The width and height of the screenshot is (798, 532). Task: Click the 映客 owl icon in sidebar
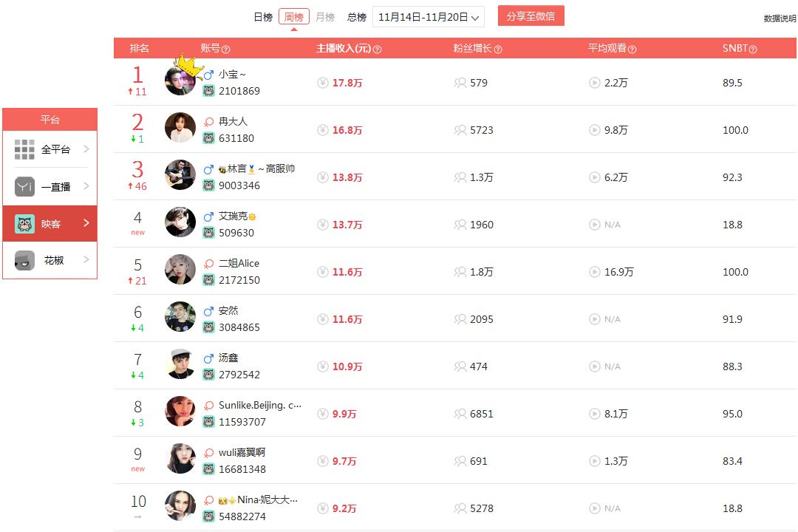coord(24,223)
